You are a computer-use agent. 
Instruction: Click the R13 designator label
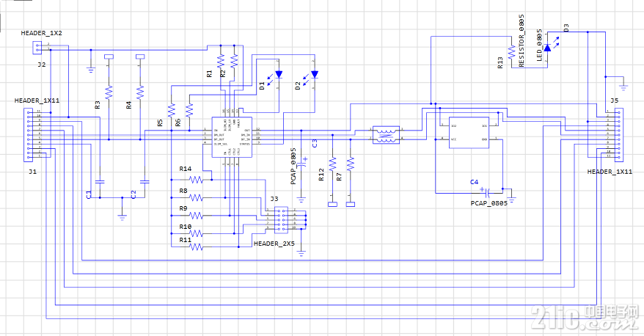(500, 62)
